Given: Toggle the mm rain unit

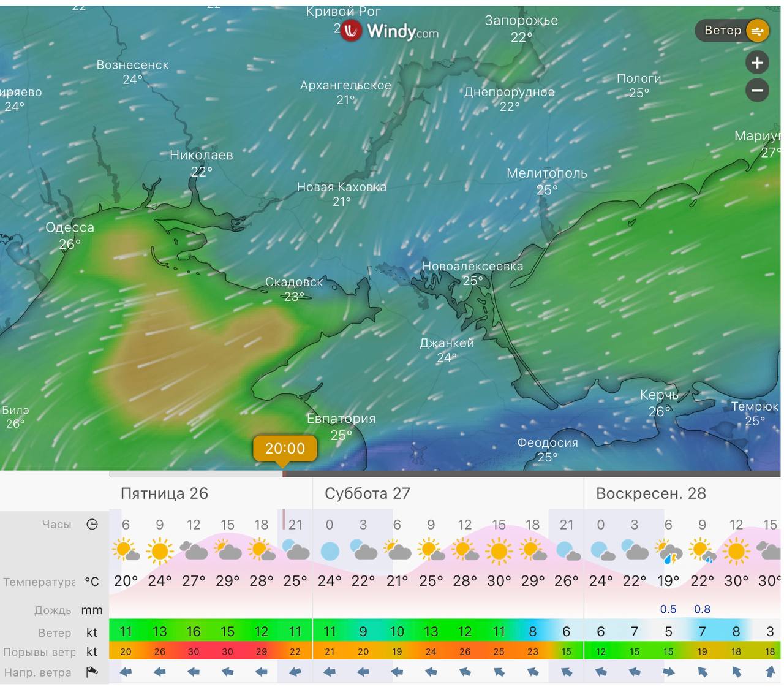Looking at the screenshot, I should (92, 610).
